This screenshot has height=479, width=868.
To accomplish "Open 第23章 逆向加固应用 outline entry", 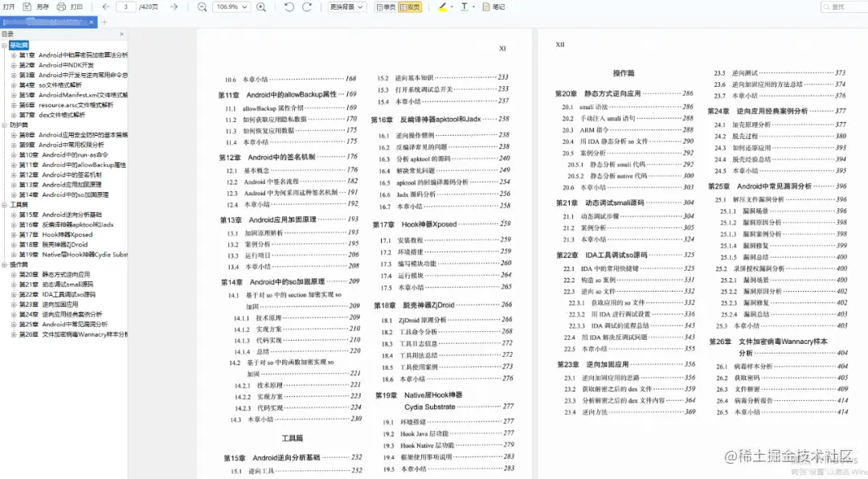I will pyautogui.click(x=49, y=305).
